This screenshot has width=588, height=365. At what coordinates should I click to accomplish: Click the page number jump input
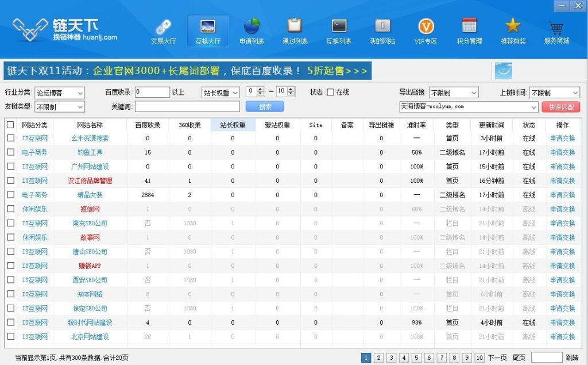547,358
